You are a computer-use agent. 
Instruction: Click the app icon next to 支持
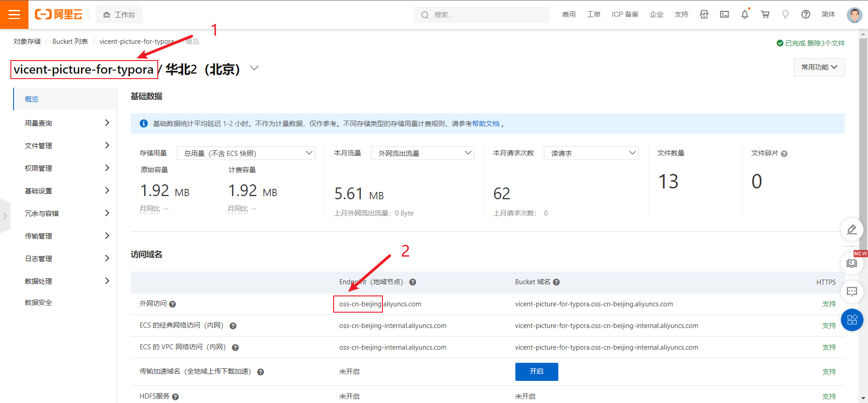tap(704, 14)
